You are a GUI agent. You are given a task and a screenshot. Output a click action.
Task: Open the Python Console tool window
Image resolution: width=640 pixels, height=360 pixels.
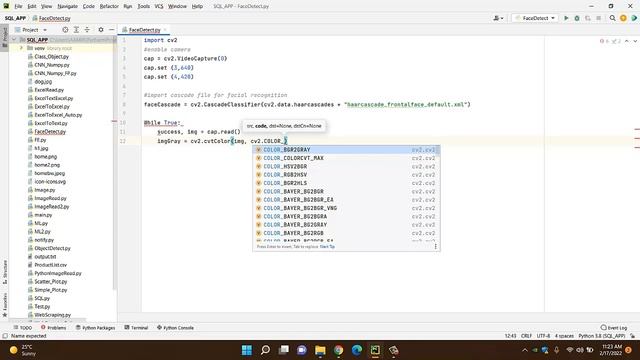tap(176, 327)
